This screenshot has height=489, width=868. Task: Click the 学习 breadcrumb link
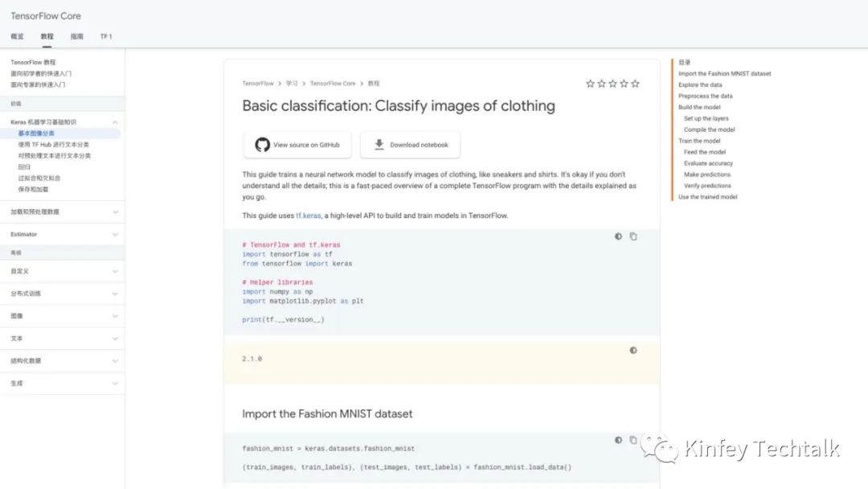coord(292,84)
